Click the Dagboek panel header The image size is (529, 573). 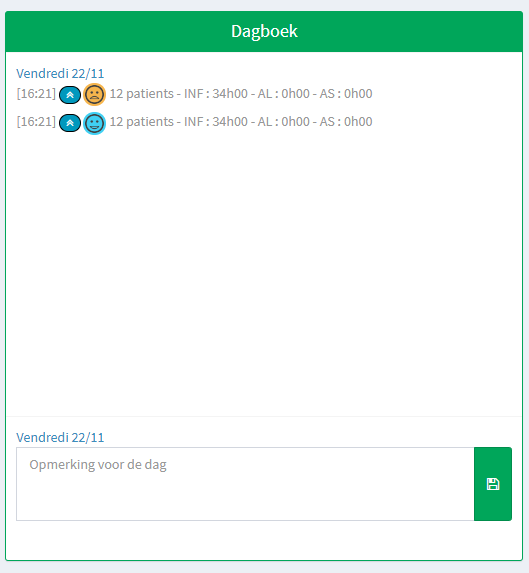pos(264,31)
